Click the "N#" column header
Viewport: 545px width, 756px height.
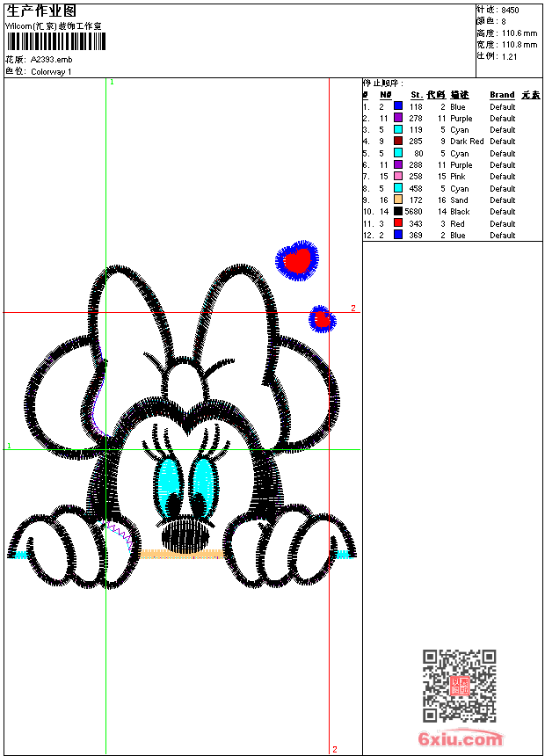[x=385, y=95]
